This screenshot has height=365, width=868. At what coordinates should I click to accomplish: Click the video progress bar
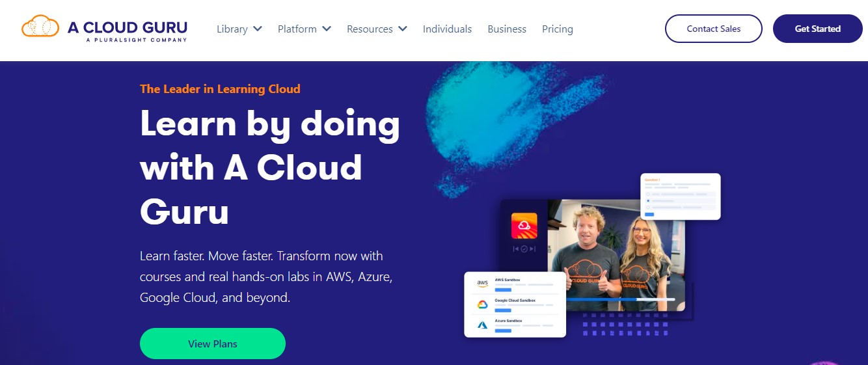pyautogui.click(x=621, y=299)
